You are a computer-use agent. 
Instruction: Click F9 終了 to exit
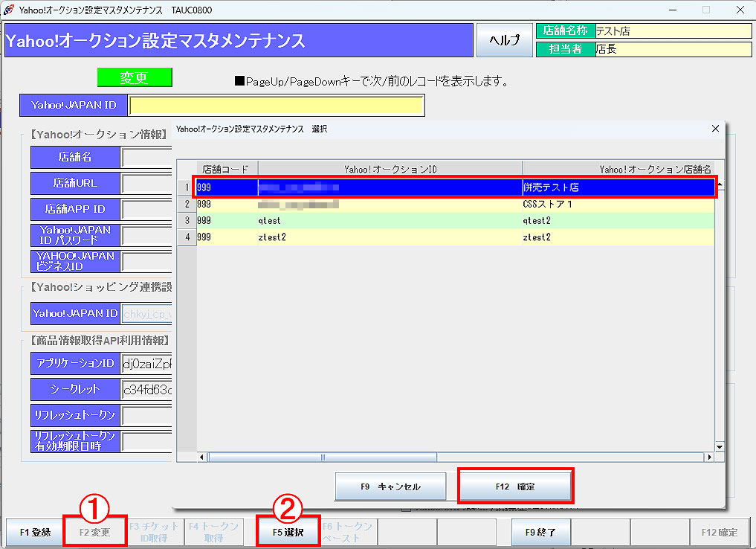[x=540, y=532]
